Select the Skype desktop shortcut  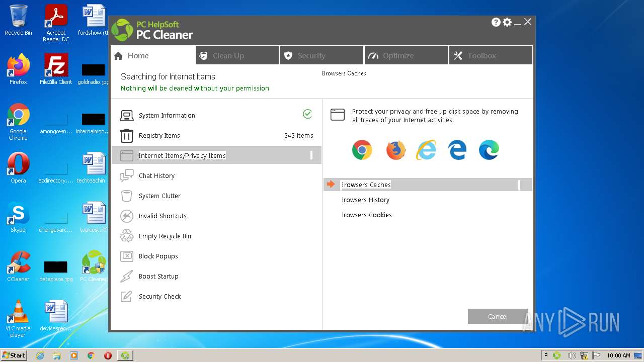(x=18, y=217)
